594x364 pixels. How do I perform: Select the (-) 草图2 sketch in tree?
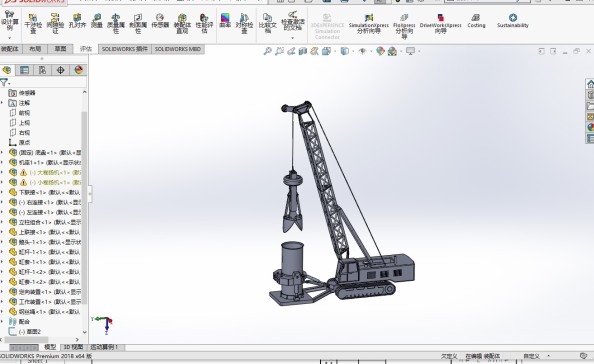point(25,331)
